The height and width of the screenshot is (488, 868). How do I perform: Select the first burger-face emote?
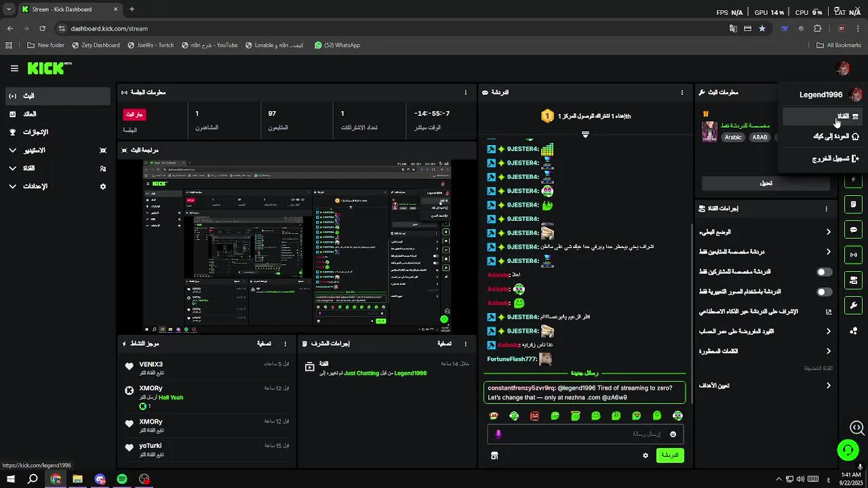tap(494, 415)
